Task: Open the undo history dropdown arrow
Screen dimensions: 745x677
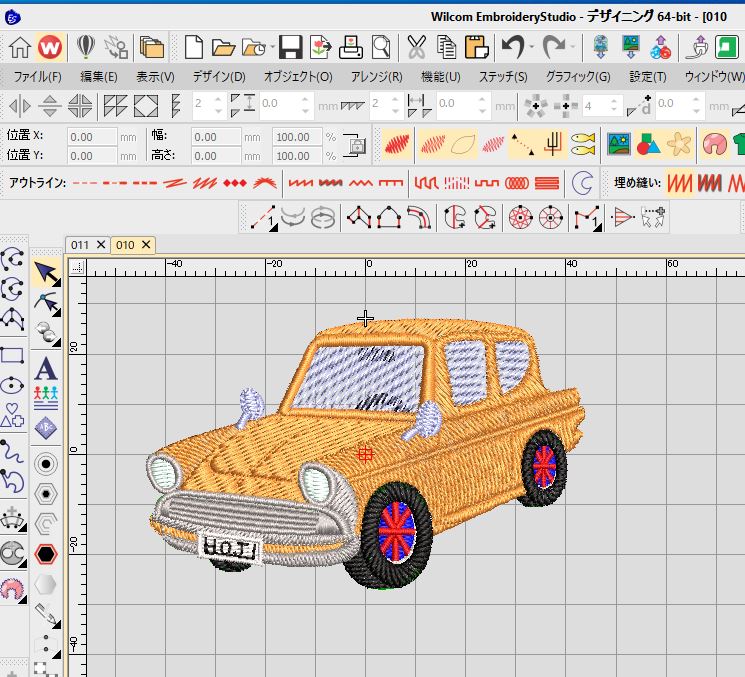Action: pos(532,47)
